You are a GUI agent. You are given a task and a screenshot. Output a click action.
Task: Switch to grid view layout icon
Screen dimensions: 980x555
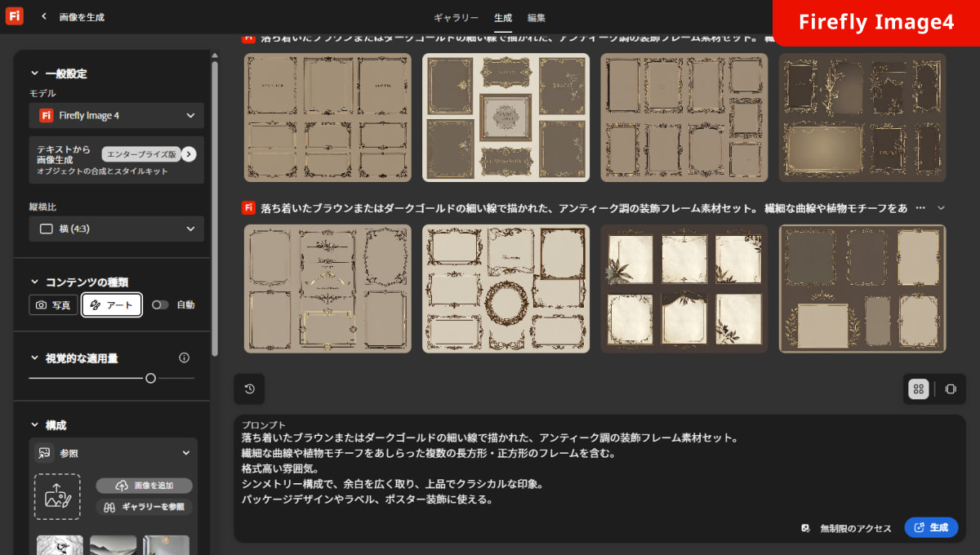(x=919, y=389)
